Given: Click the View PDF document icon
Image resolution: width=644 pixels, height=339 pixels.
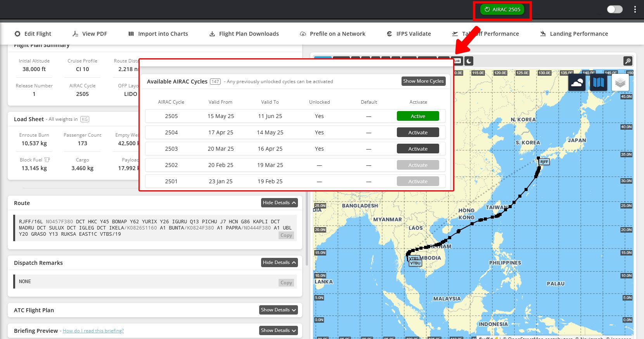Looking at the screenshot, I should (75, 34).
